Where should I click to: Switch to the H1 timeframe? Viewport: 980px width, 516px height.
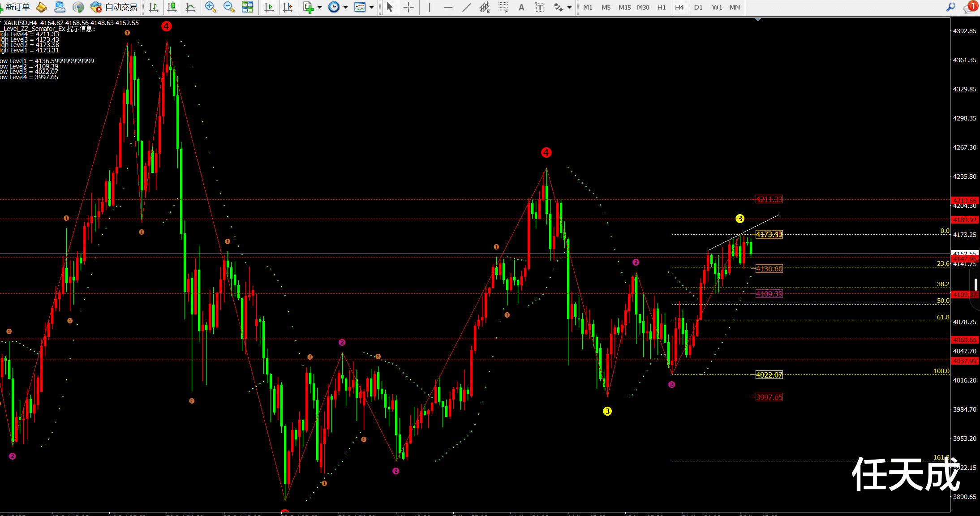click(x=661, y=7)
